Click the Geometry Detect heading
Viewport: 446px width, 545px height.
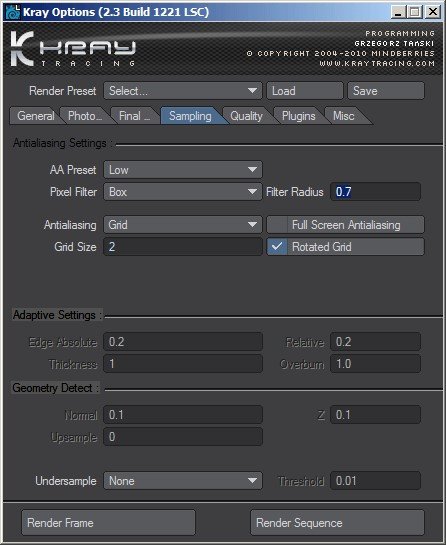[55, 388]
